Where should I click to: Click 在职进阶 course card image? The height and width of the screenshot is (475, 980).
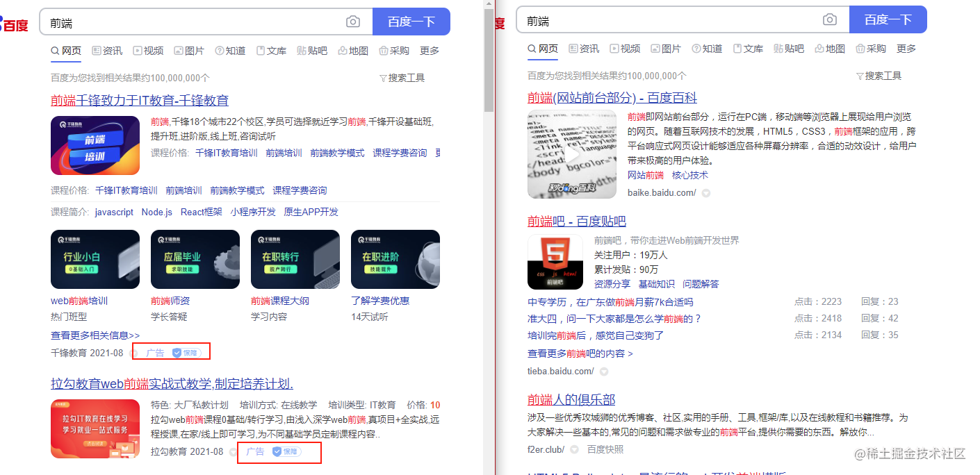click(x=395, y=259)
